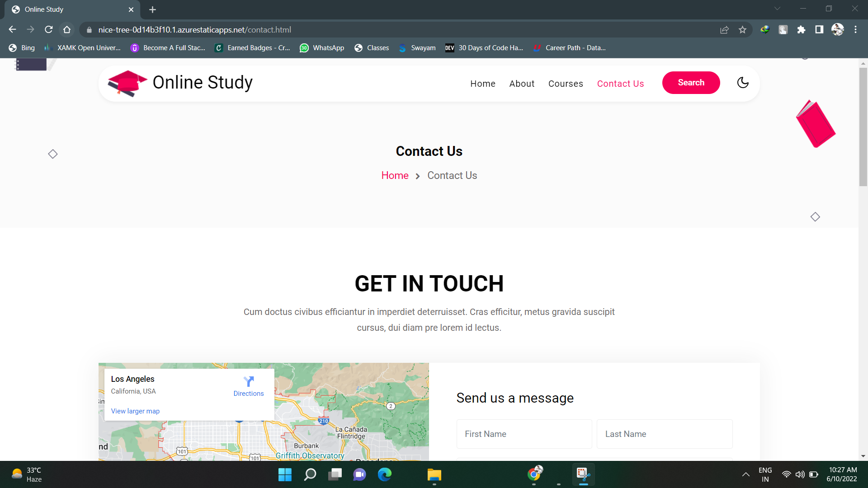Open the taskbar search icon

click(310, 474)
